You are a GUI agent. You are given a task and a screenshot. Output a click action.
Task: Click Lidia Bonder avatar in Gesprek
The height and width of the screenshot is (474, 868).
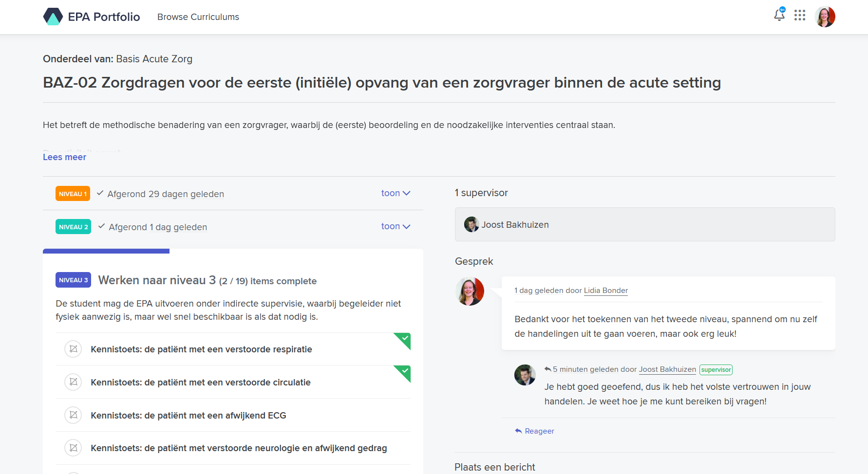[470, 291]
